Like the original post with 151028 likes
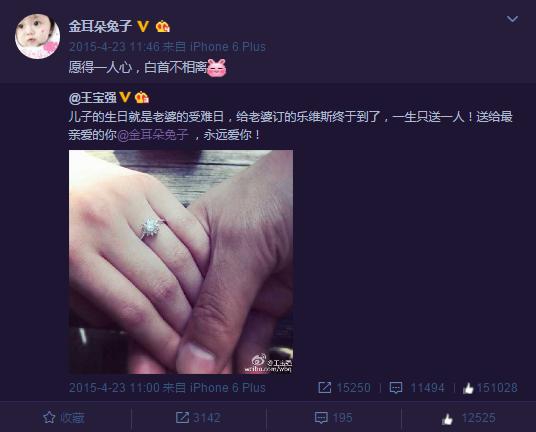The image size is (536, 432). coord(490,388)
